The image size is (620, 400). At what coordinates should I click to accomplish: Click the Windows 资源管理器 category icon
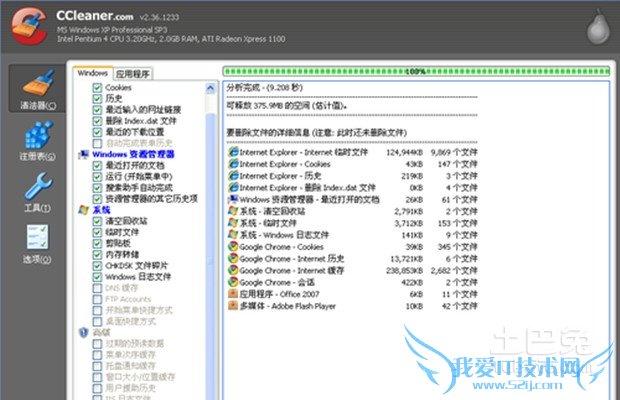83,154
